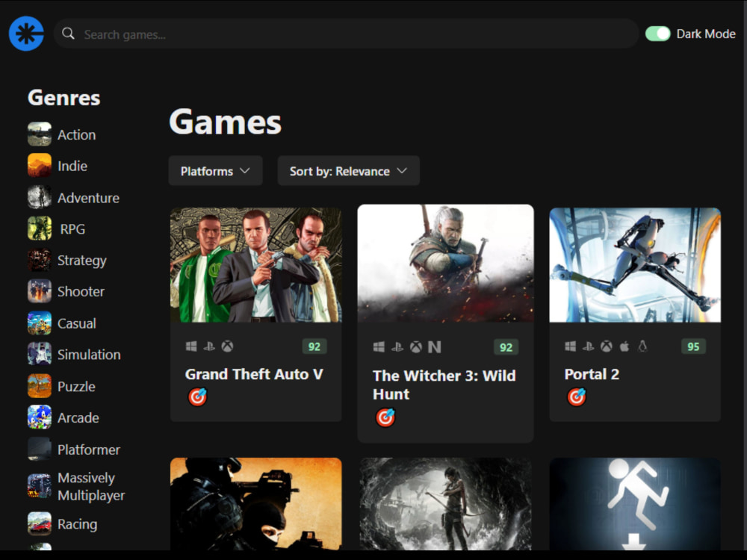The height and width of the screenshot is (560, 747).
Task: Select the Strategy genre
Action: point(82,261)
